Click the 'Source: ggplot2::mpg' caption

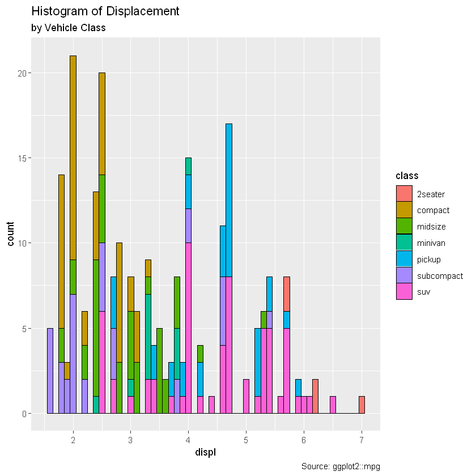(341, 466)
